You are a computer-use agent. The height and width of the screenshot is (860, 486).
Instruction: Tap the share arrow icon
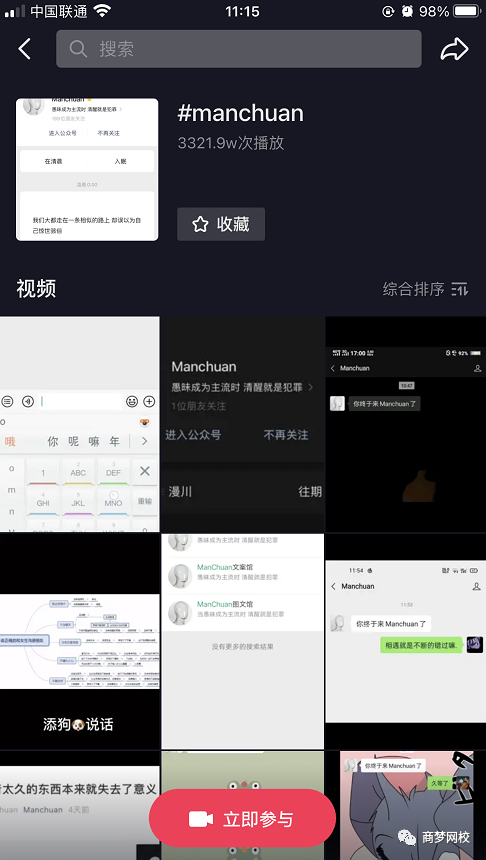(x=454, y=49)
